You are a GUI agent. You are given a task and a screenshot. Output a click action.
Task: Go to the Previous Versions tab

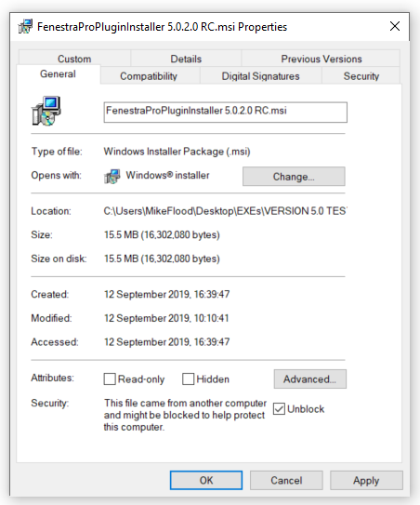click(x=321, y=59)
